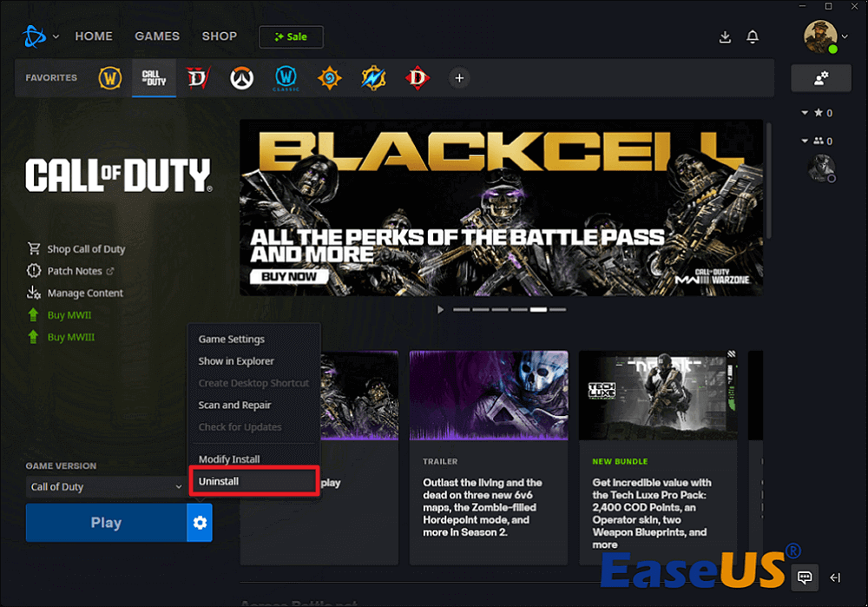
Task: Expand the Battle.net logo menu
Action: point(38,36)
